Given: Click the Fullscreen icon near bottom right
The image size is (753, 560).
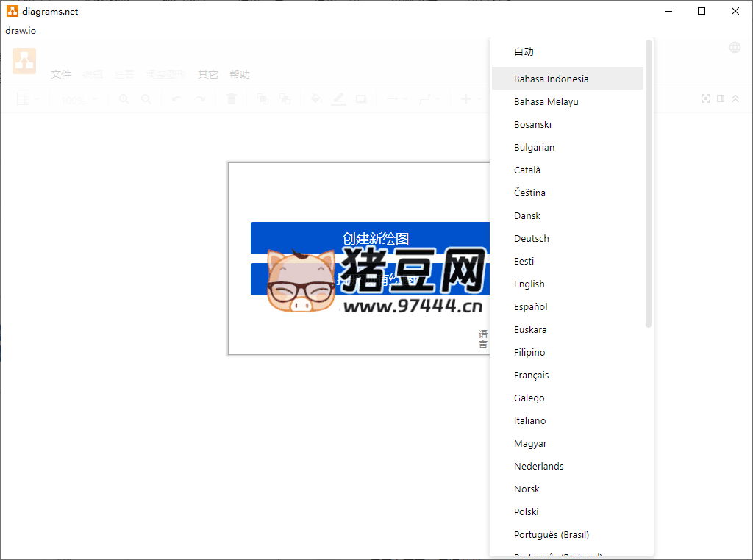Looking at the screenshot, I should point(705,98).
